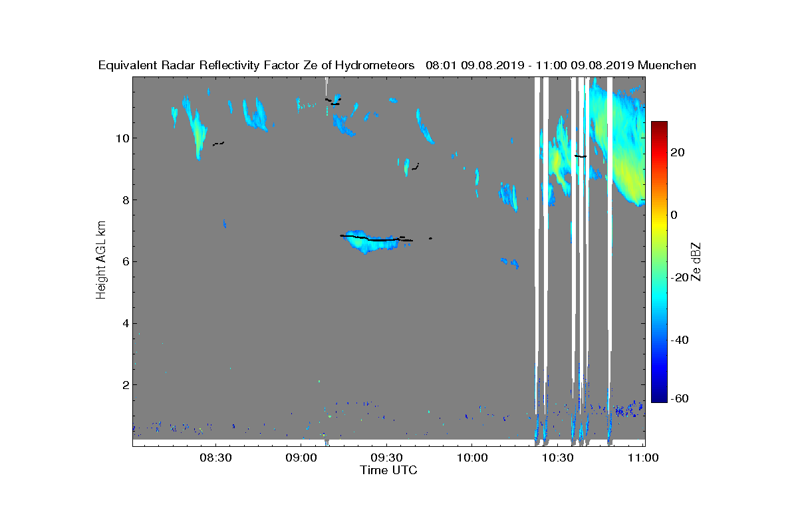The width and height of the screenshot is (798, 532).
Task: Click the 09:30 time tick label
Action: pos(386,458)
